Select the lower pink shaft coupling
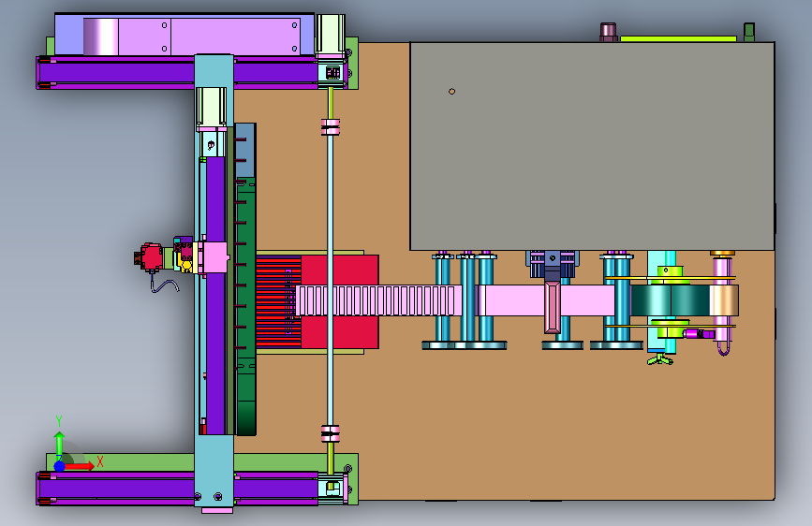The image size is (812, 526). pos(330,433)
